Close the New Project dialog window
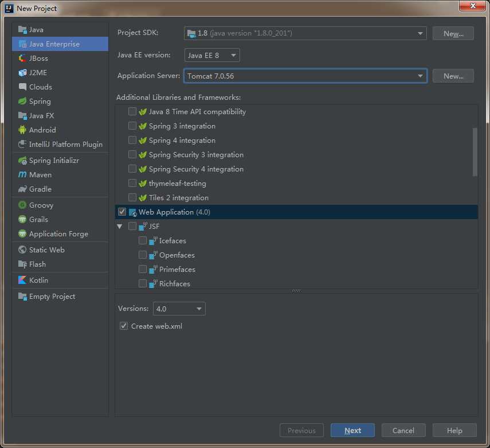The width and height of the screenshot is (490, 448). 473,6
